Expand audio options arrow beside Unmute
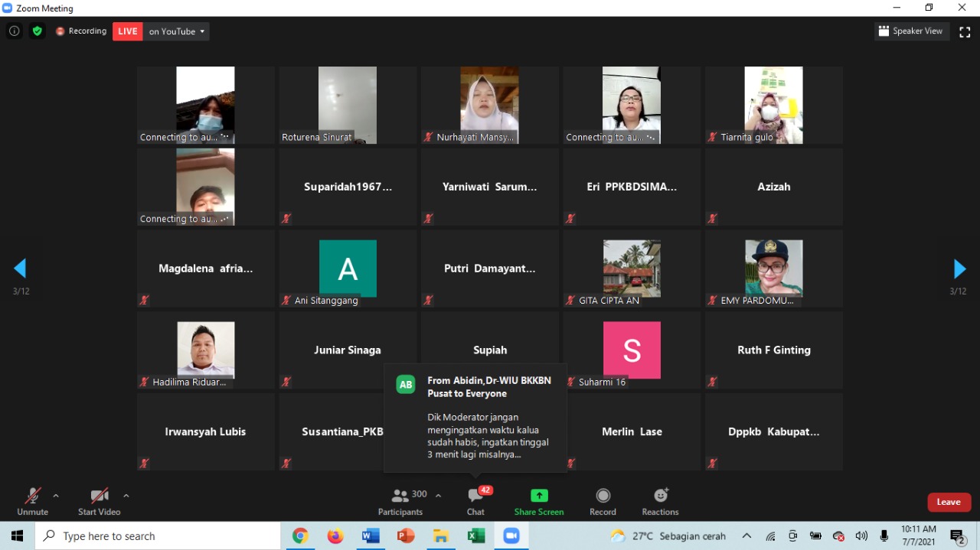This screenshot has width=980, height=550. pos(56,496)
